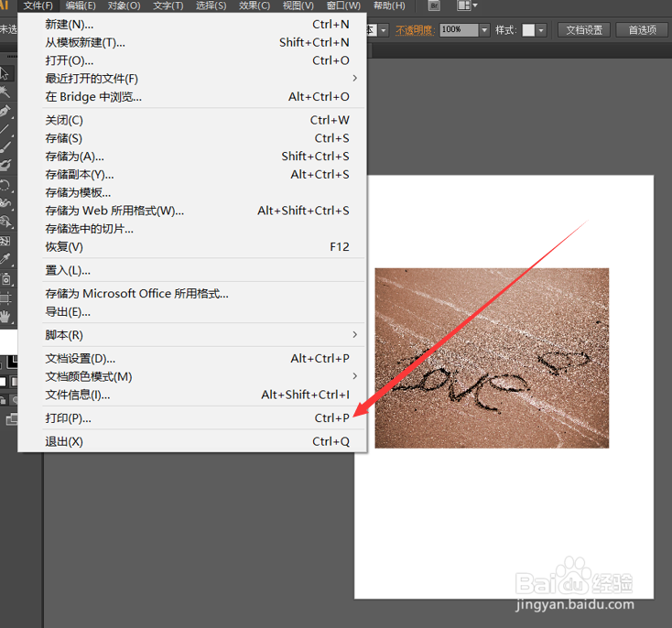Click the 首选项 button
This screenshot has width=672, height=628.
[642, 30]
